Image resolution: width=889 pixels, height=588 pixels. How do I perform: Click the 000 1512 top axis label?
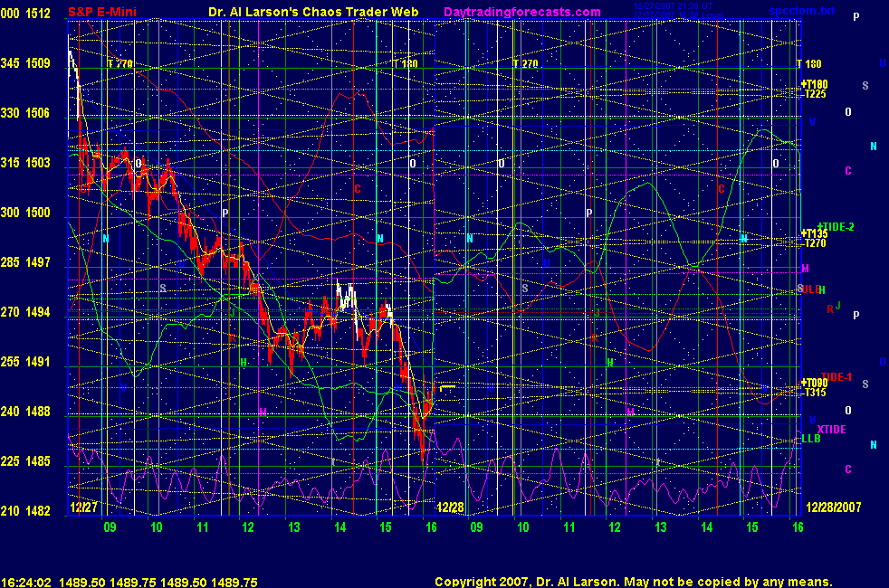25,13
